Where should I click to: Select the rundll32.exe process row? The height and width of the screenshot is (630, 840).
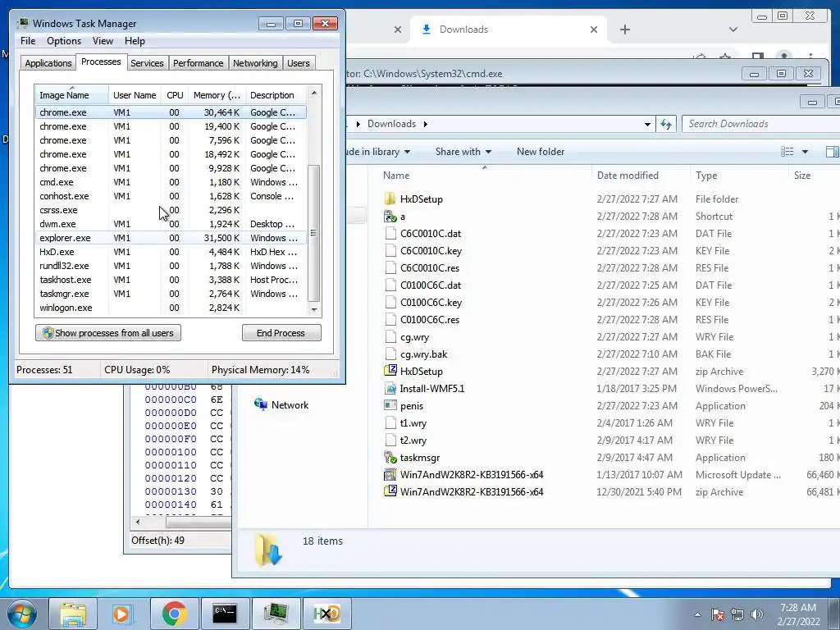pyautogui.click(x=171, y=266)
